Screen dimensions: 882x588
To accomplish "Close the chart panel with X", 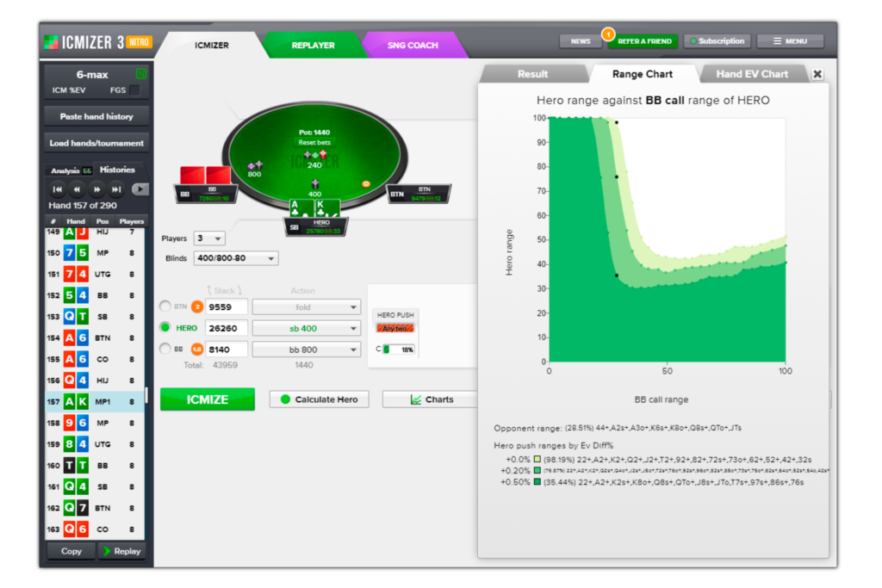I will [x=817, y=74].
